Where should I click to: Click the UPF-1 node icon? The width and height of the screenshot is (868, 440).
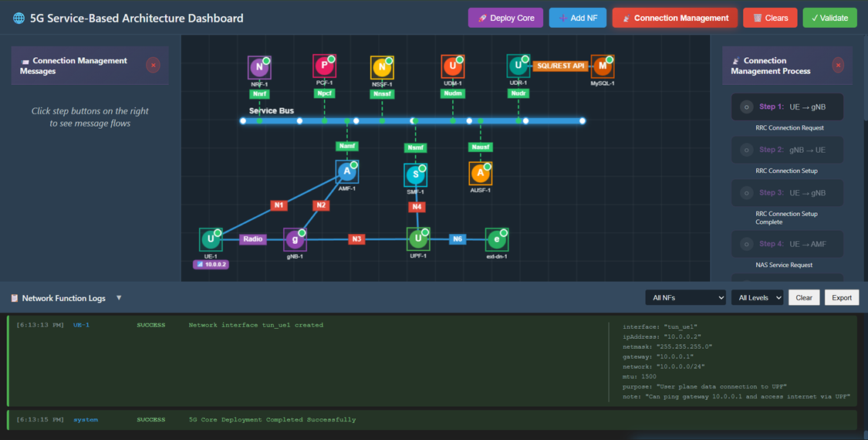pyautogui.click(x=418, y=239)
